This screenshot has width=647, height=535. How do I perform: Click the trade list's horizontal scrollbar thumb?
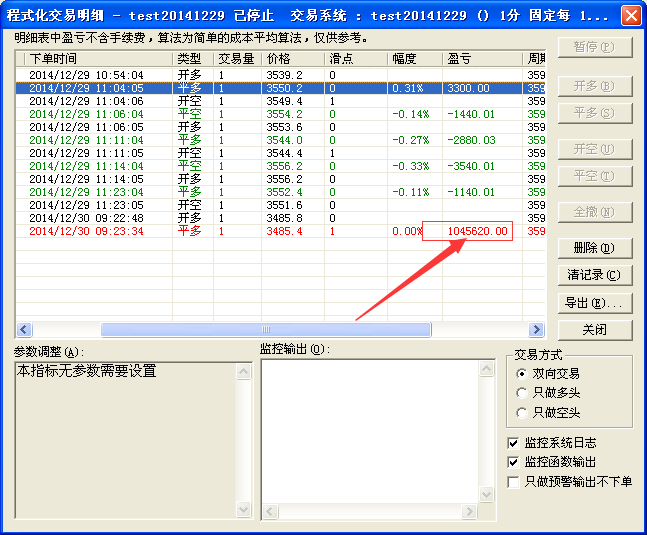(265, 329)
